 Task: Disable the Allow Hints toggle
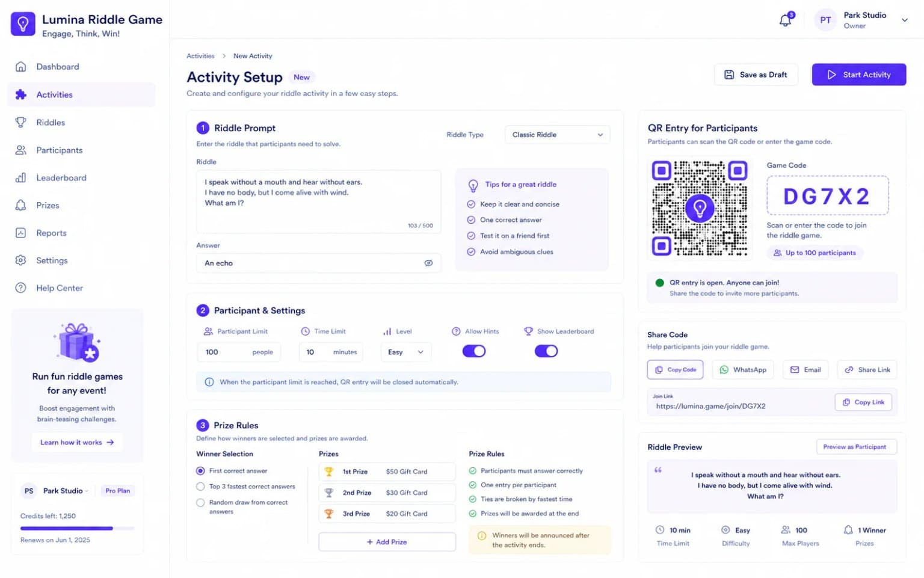(x=474, y=351)
